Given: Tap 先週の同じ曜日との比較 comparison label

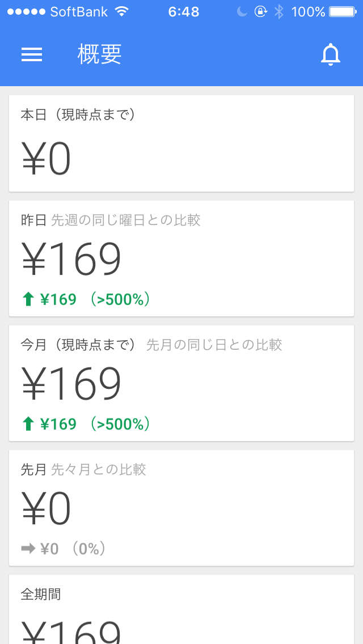Looking at the screenshot, I should click(126, 220).
